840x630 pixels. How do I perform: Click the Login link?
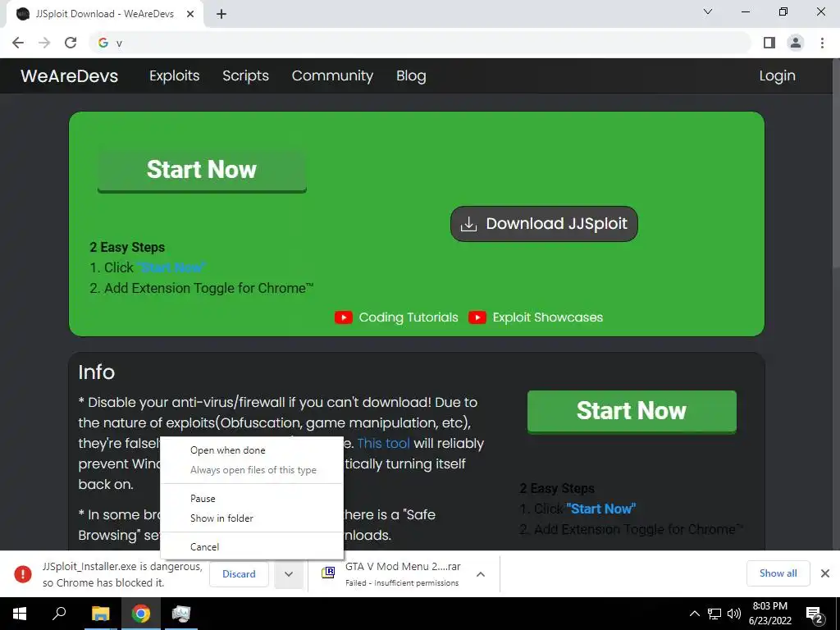[777, 75]
